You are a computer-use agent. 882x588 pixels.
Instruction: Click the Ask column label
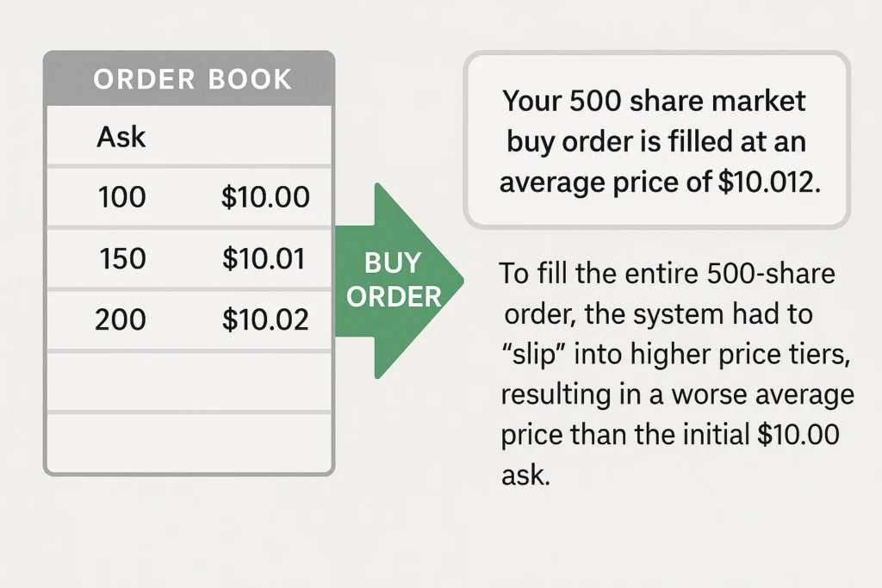point(121,136)
